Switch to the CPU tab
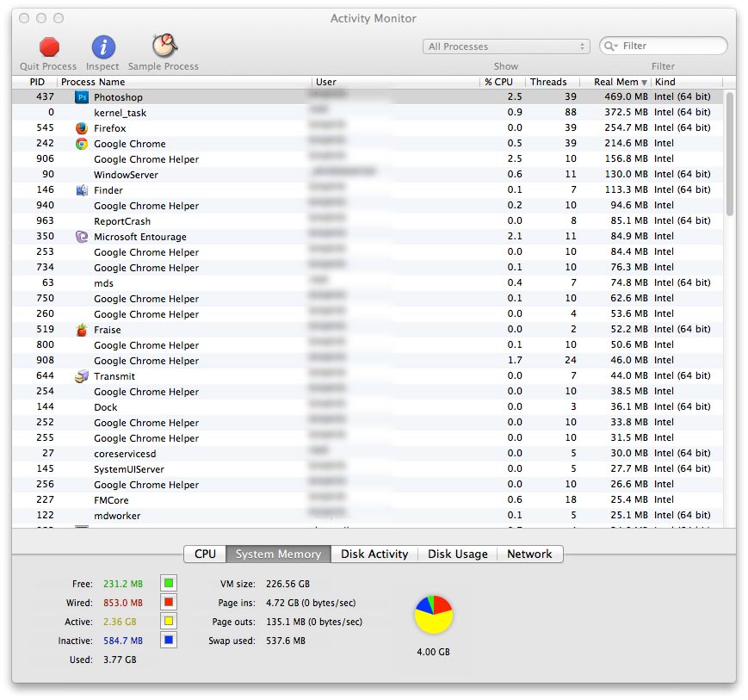The image size is (748, 700). (205, 554)
